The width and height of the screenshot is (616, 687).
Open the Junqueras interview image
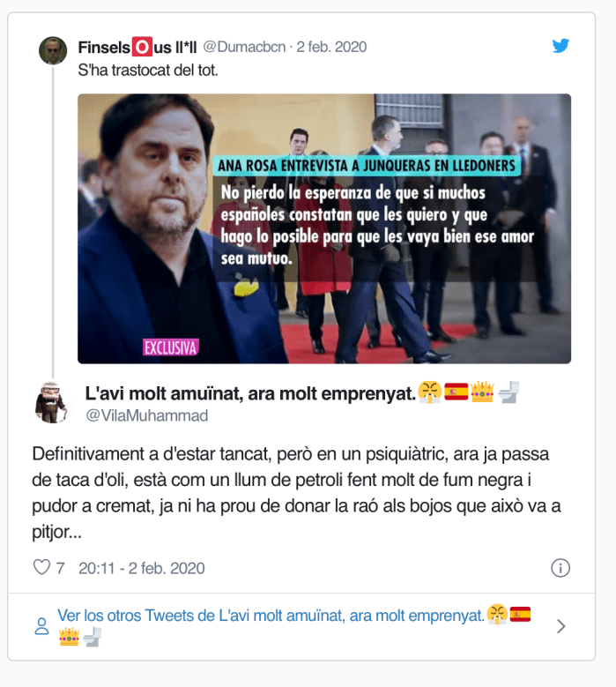(324, 228)
